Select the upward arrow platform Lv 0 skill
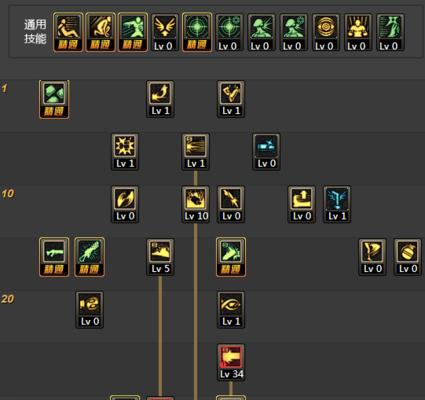The width and height of the screenshot is (425, 400). pos(302,204)
